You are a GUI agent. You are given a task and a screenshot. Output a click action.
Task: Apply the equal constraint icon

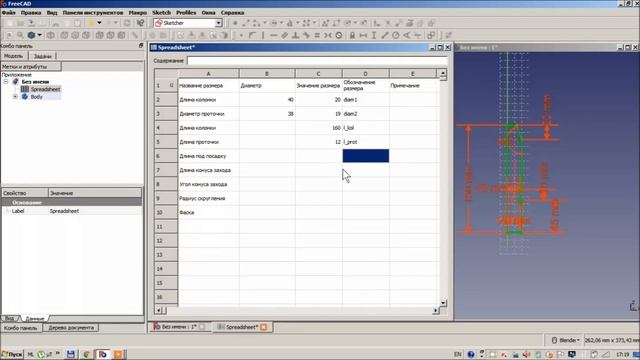click(x=317, y=36)
